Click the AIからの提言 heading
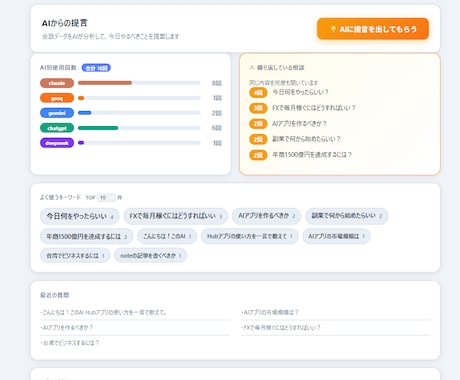This screenshot has height=380, width=460. (65, 23)
